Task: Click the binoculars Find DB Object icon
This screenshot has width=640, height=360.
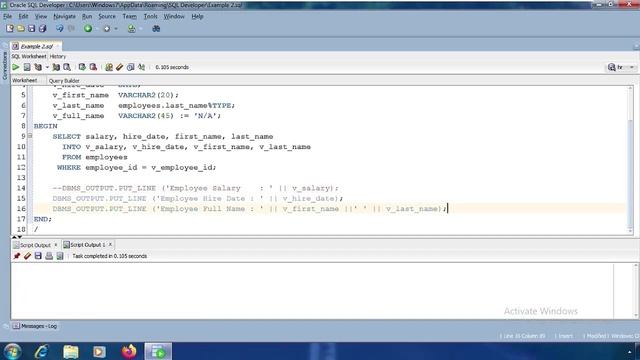Action: point(156,29)
